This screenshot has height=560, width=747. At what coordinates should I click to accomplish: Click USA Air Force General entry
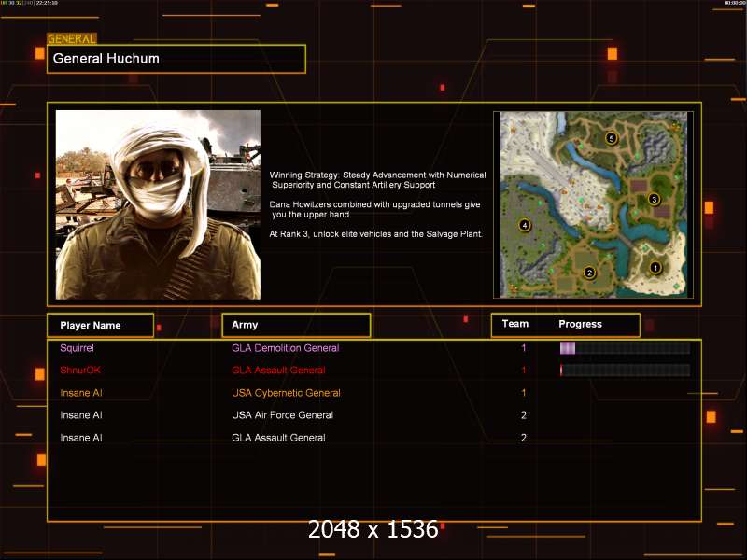282,415
